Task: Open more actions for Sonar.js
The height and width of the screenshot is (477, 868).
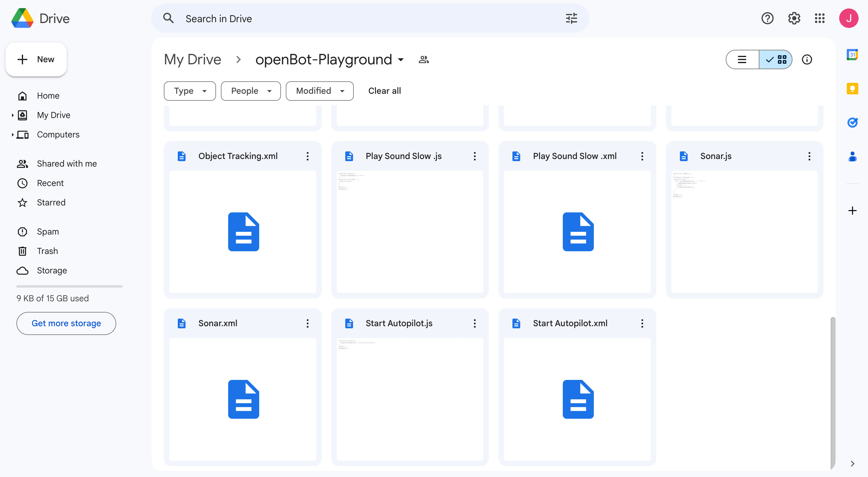Action: [809, 156]
